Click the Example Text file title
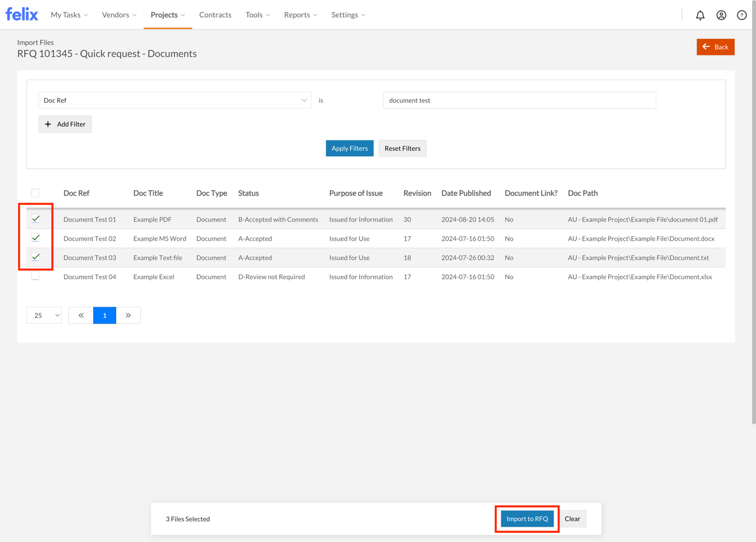The height and width of the screenshot is (542, 756). point(157,258)
